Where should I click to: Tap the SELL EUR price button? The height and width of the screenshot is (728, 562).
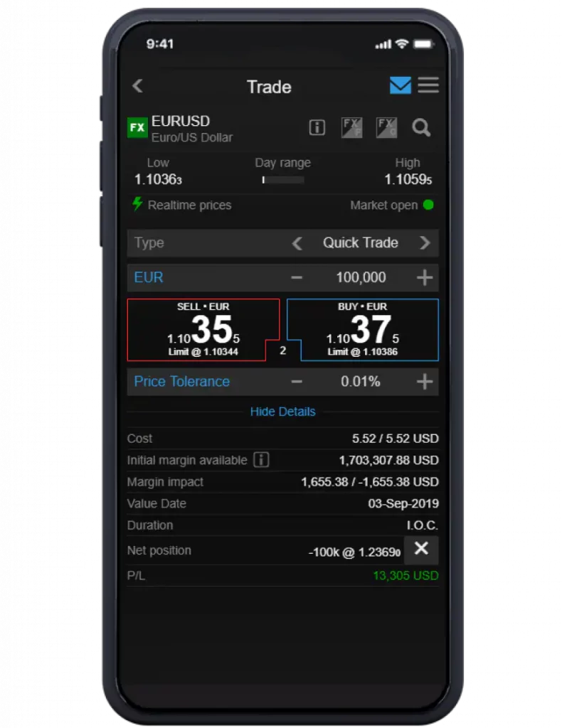click(x=203, y=330)
